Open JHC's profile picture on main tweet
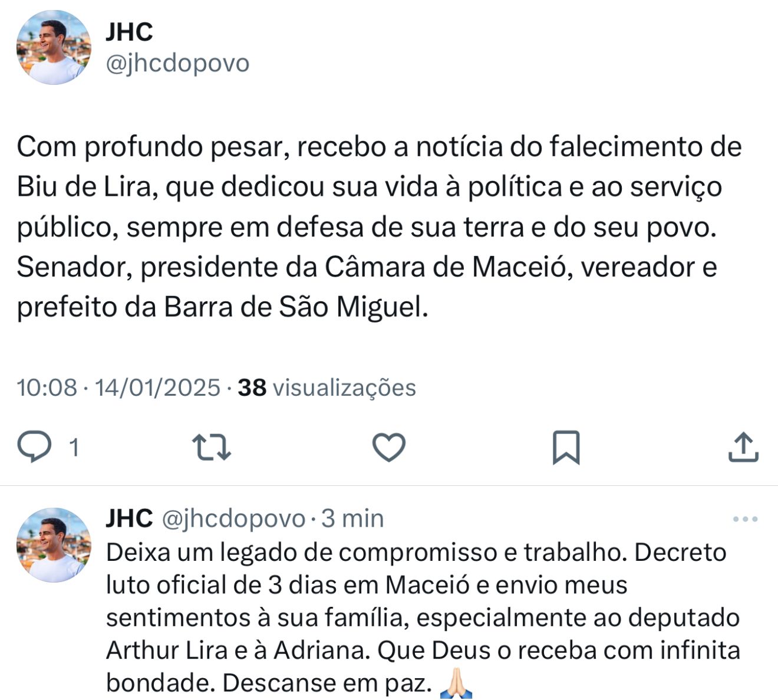 coord(54,47)
